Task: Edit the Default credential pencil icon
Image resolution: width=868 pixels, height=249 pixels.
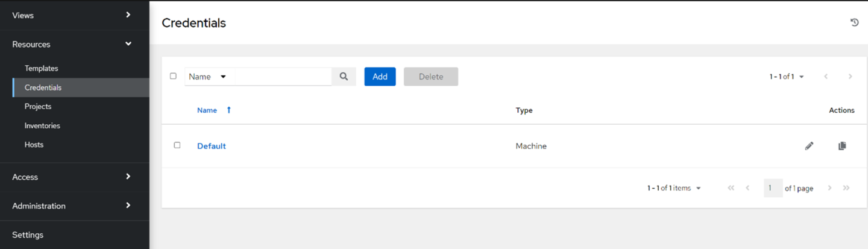Action: 809,146
